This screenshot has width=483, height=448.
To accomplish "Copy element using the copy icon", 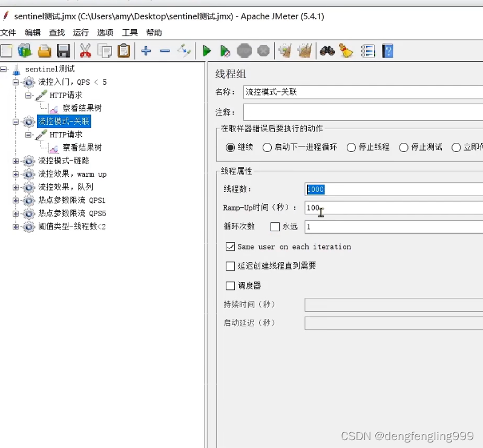I will coord(105,51).
